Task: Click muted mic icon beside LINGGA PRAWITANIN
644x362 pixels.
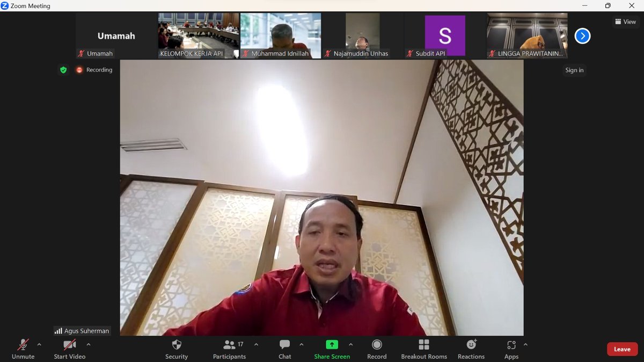Action: click(x=492, y=54)
